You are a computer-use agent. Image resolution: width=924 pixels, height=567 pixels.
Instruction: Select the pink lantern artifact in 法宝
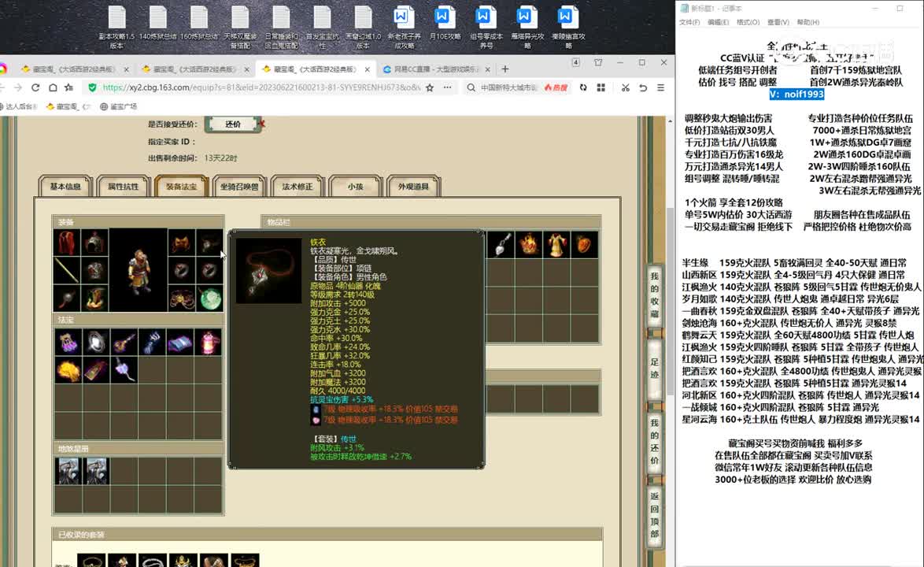(209, 343)
